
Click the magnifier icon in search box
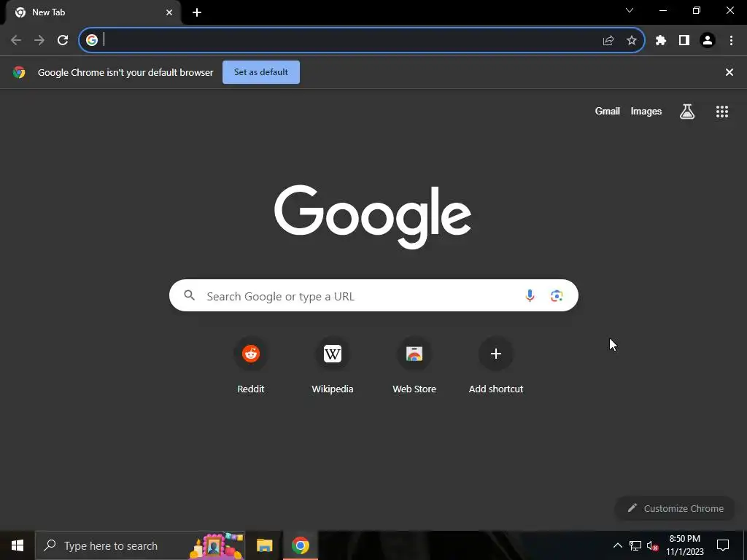[x=190, y=296]
